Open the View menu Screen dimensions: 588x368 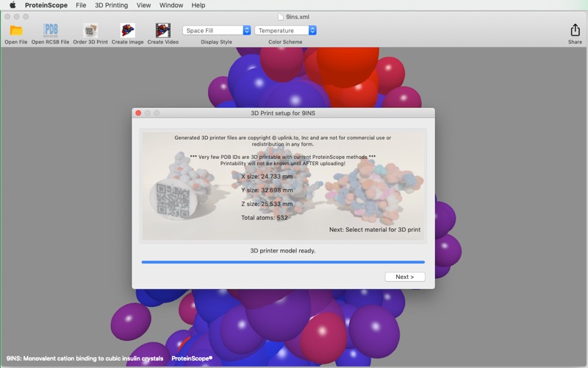pyautogui.click(x=143, y=5)
